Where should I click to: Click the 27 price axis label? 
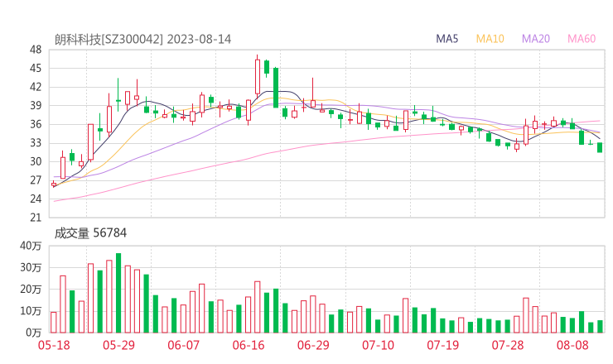click(36, 180)
